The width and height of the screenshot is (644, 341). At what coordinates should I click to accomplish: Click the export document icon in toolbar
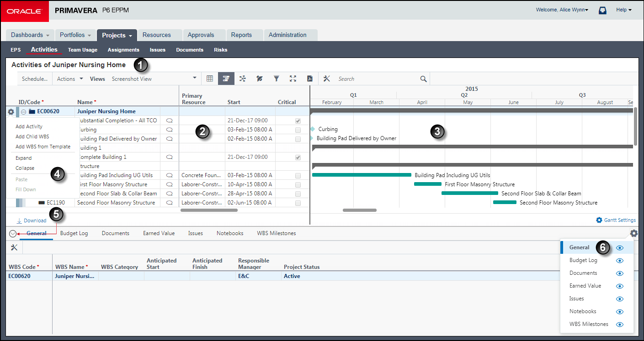309,79
